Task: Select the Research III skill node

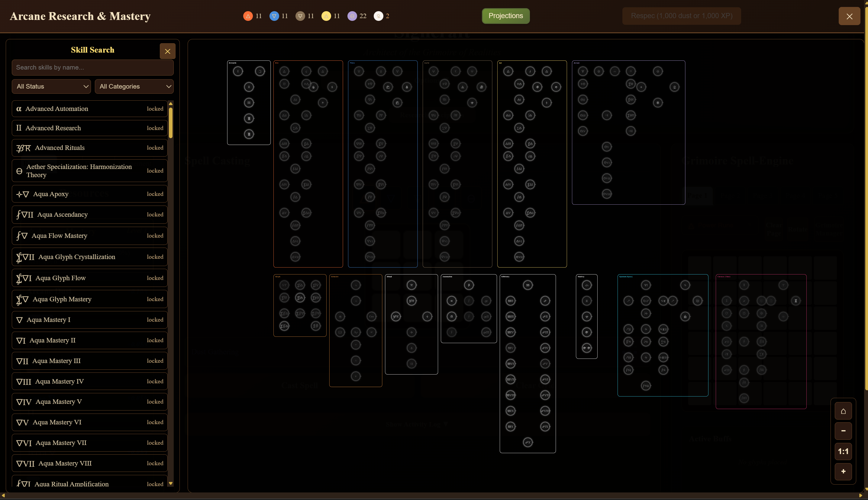Action: pos(249,103)
